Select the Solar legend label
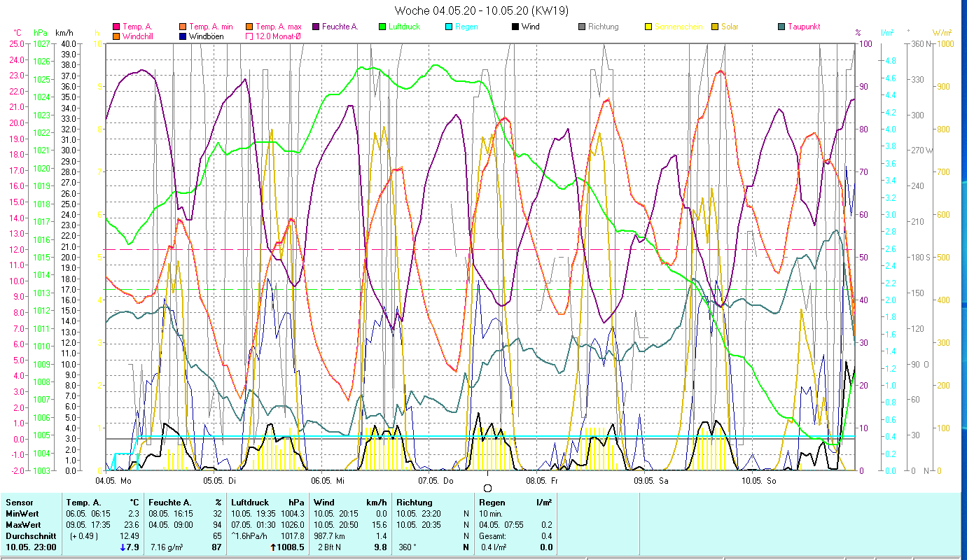Viewport: 967px width, 560px height. 729,27
